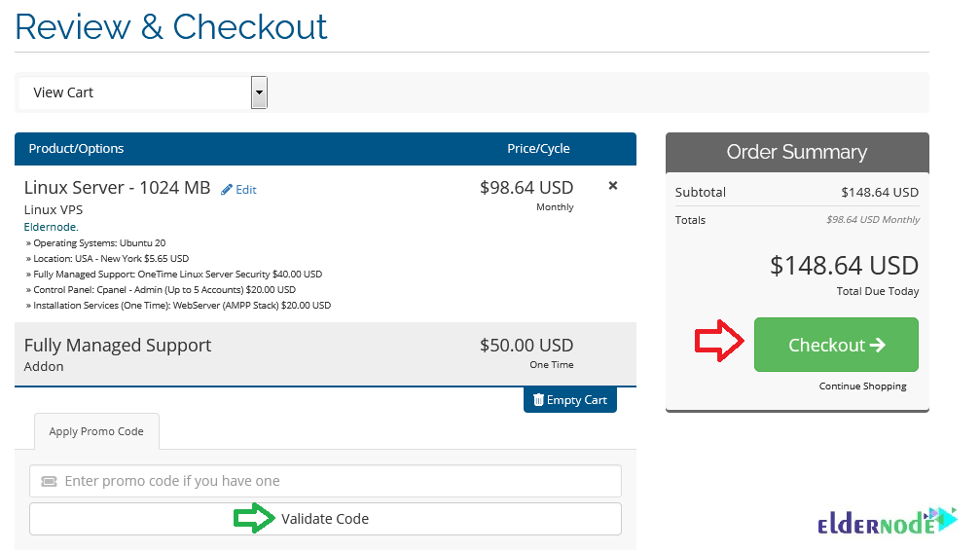980x552 pixels.
Task: Click the Fully Managed Support addon row
Action: click(x=325, y=354)
